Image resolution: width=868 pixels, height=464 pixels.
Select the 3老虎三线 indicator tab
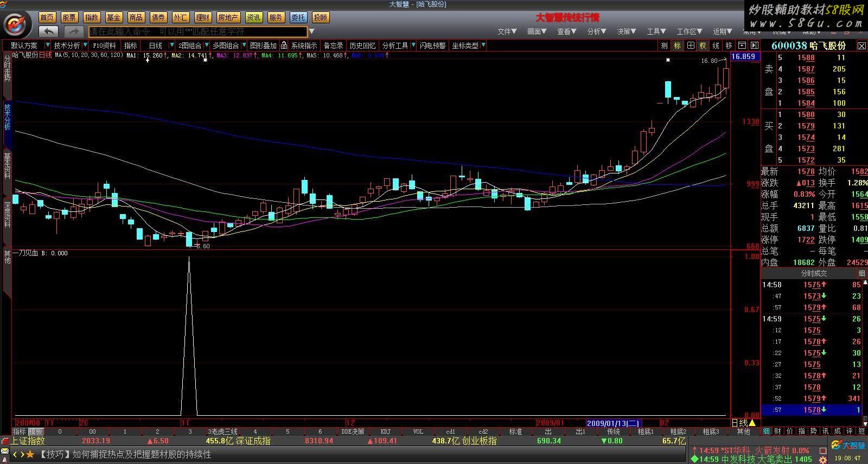[x=223, y=431]
